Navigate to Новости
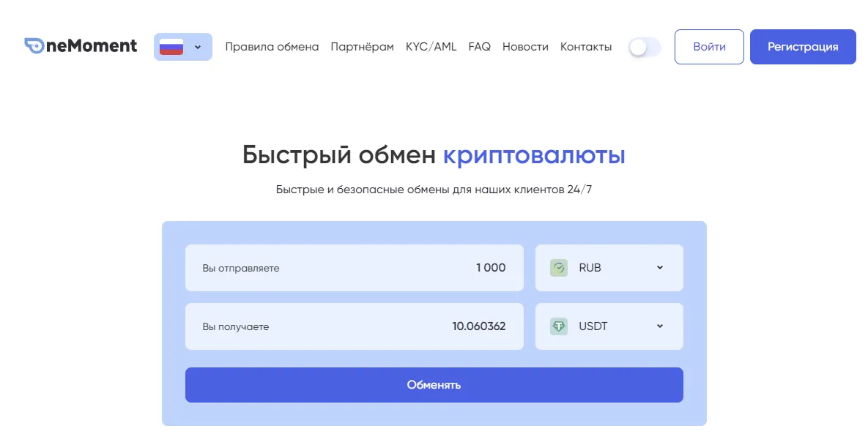The width and height of the screenshot is (868, 445). coord(525,47)
